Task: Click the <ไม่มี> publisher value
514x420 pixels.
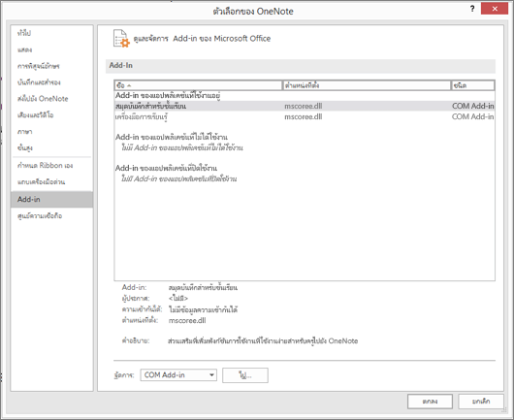Action: coord(178,299)
